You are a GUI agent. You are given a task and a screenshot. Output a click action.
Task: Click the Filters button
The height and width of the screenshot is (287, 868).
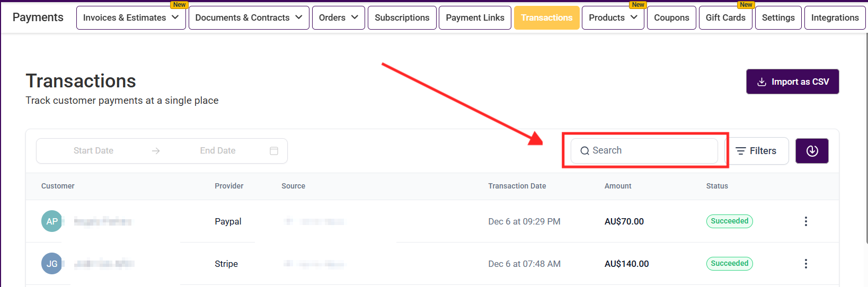(x=757, y=151)
